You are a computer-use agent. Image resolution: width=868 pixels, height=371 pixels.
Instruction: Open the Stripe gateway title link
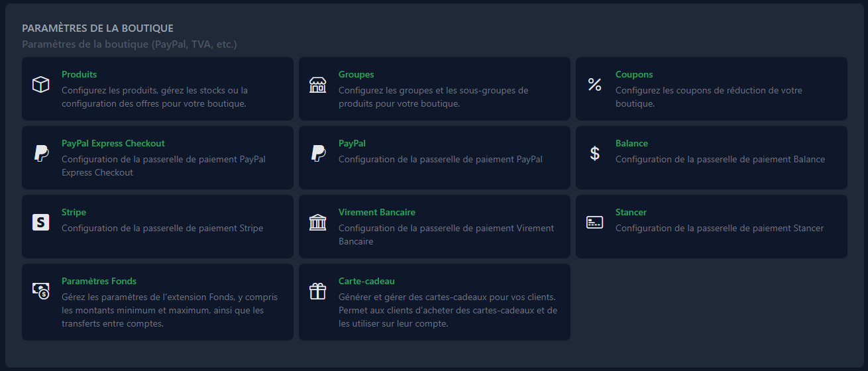[x=74, y=213]
